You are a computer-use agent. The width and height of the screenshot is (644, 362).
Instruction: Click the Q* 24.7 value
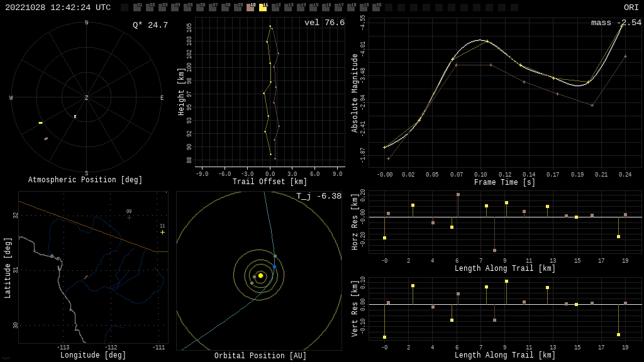pos(150,25)
